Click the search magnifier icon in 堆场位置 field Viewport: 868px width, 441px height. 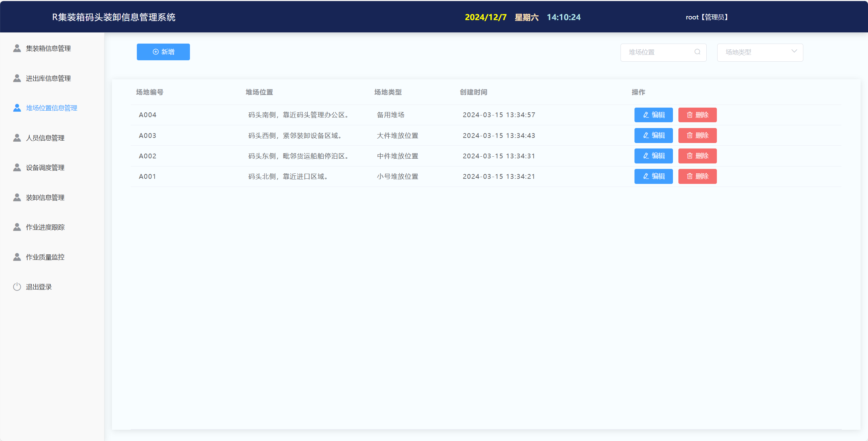[697, 52]
